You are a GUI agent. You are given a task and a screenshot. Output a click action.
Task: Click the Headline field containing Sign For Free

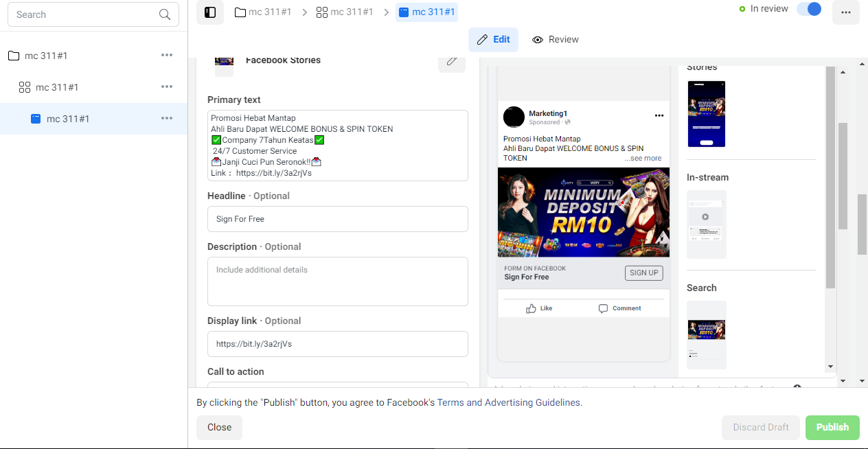tap(338, 219)
